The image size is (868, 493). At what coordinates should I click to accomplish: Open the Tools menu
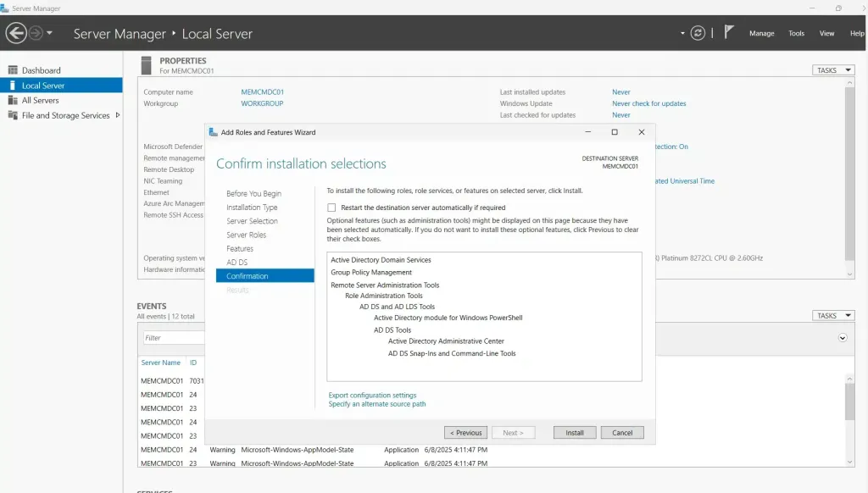796,33
